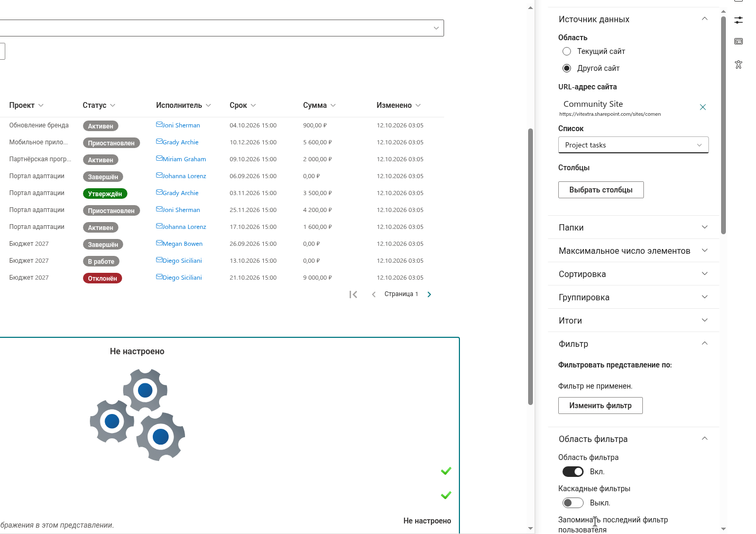Open the Исполнитель column header menu
The width and height of the screenshot is (756, 534).
[x=183, y=105]
